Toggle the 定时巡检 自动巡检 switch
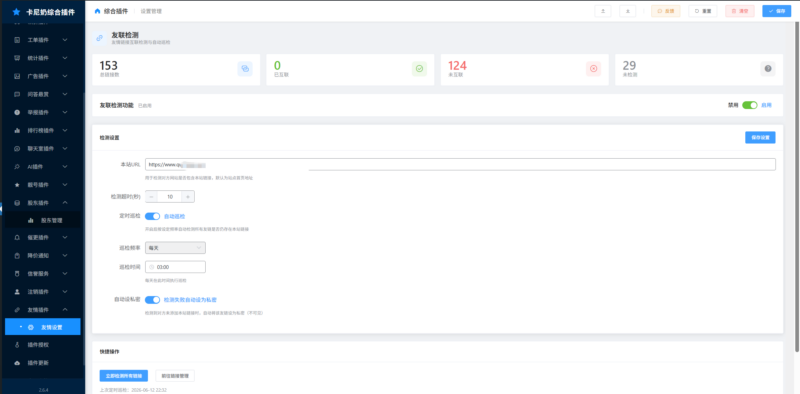 click(x=153, y=216)
